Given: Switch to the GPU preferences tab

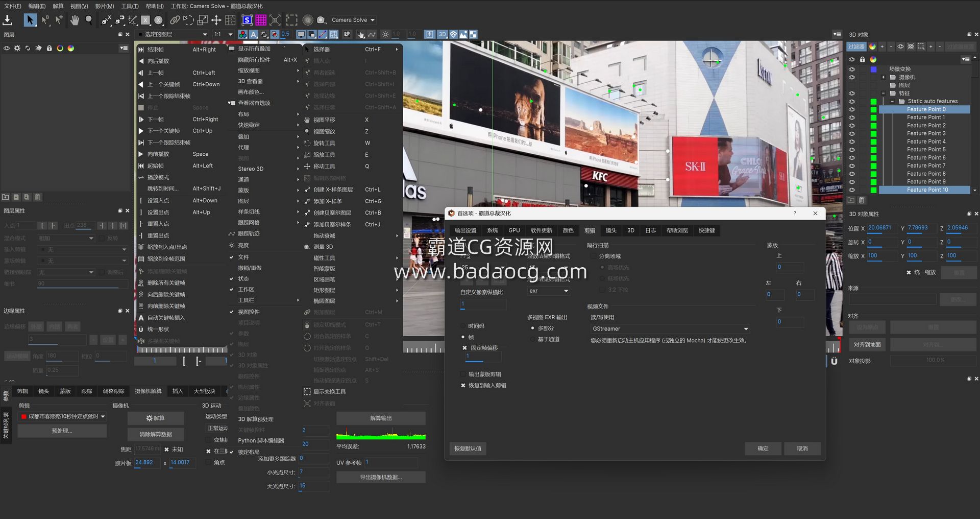Looking at the screenshot, I should pos(514,230).
